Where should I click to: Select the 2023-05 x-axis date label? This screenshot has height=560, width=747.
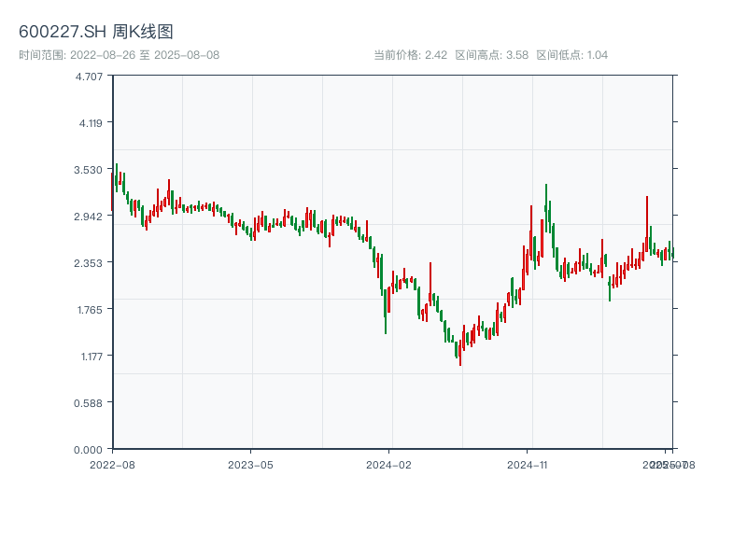tap(250, 464)
